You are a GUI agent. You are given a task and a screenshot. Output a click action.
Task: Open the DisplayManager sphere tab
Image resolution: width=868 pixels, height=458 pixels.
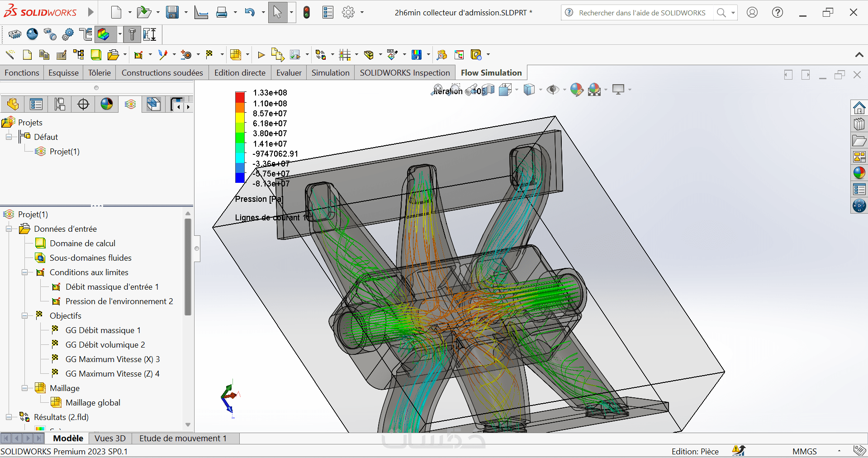point(107,104)
